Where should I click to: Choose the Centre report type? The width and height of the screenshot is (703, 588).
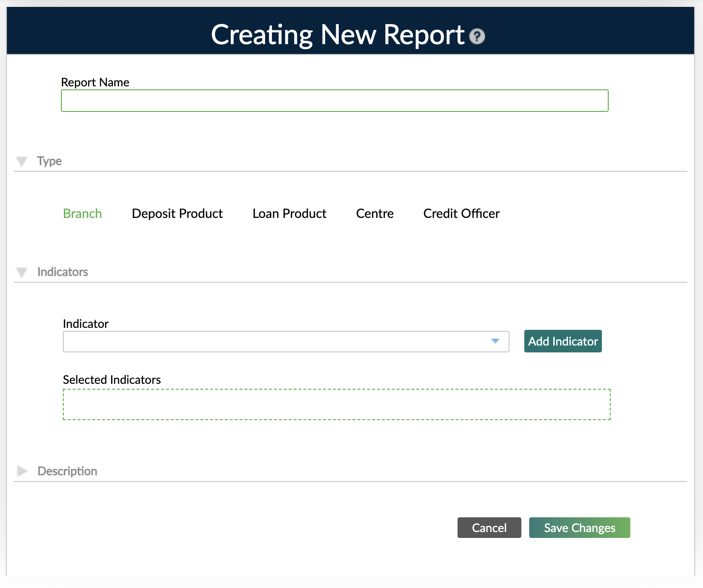[x=375, y=214]
